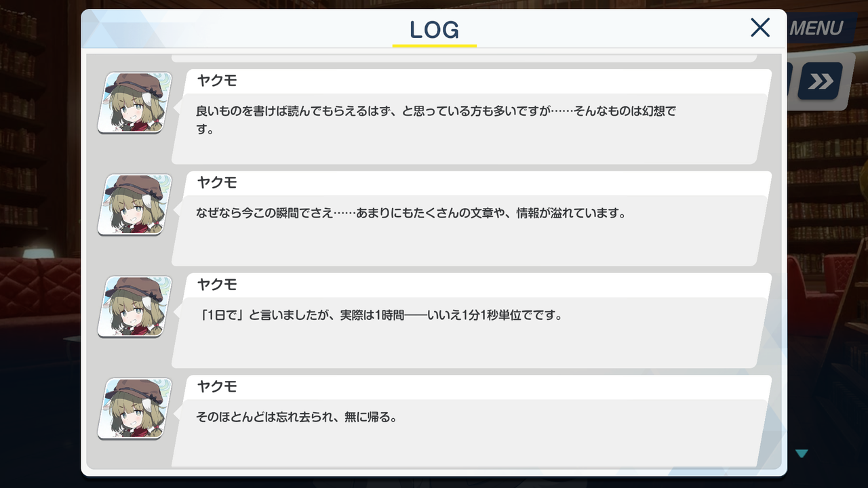This screenshot has width=868, height=488.
Task: Select Yakumo's portrait beside the 幻想です message
Action: [x=134, y=102]
